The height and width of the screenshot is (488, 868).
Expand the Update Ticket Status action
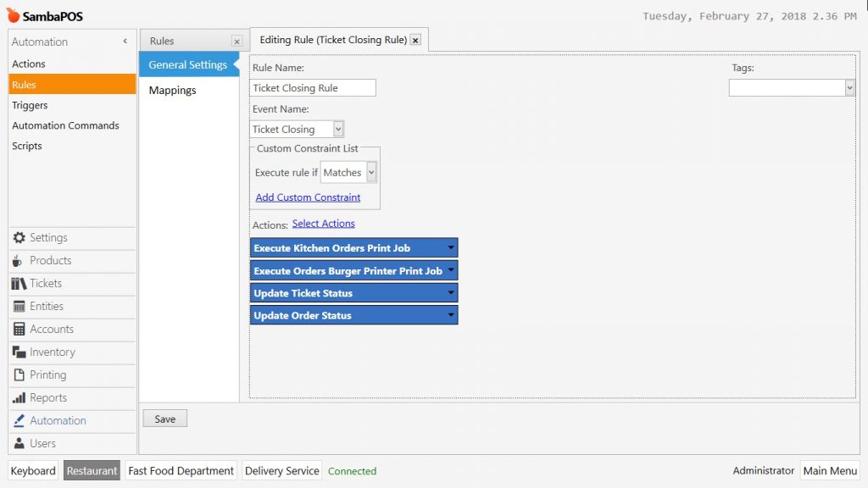pyautogui.click(x=451, y=292)
